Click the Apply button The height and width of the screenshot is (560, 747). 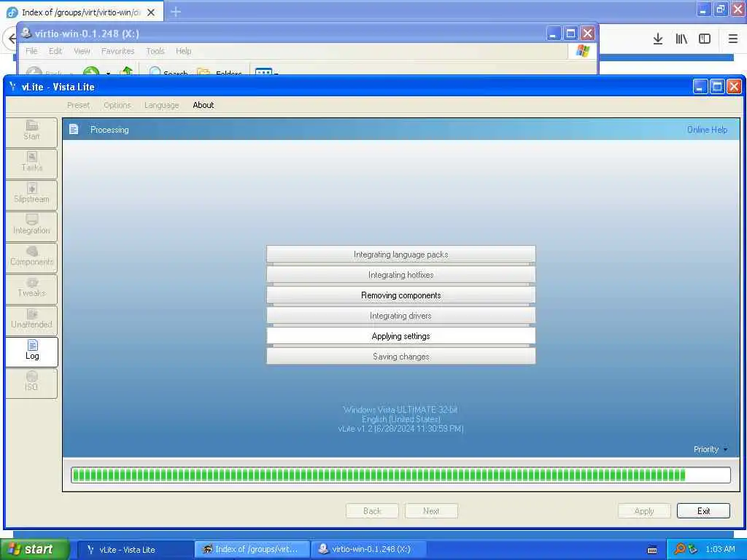tap(644, 511)
